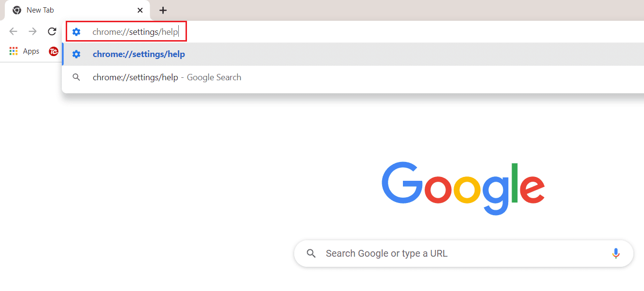Click the back navigation arrow
This screenshot has width=644, height=291.
13,31
